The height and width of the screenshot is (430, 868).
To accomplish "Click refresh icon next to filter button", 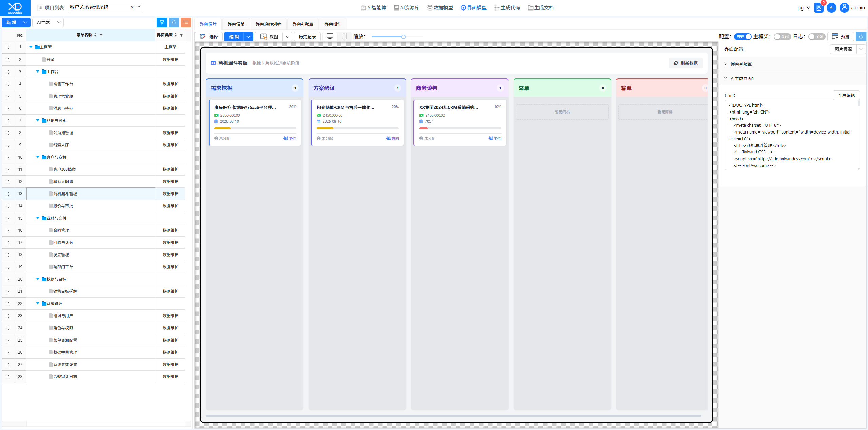I will tap(174, 22).
